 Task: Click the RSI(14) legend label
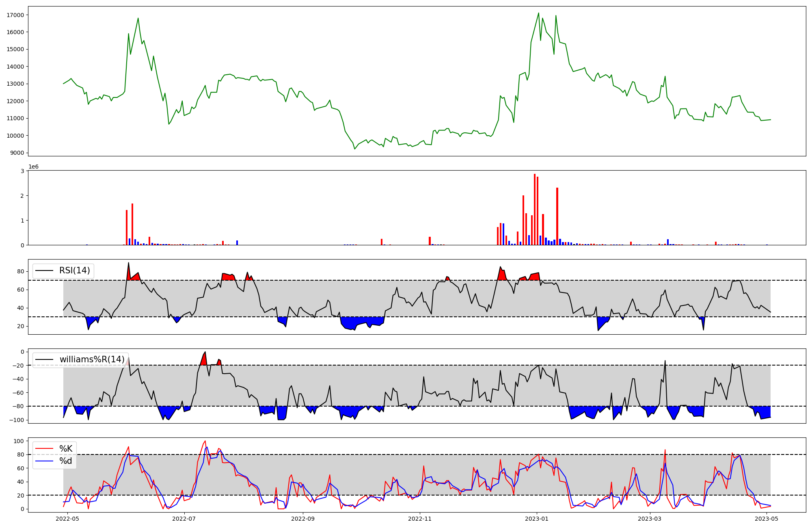click(x=75, y=270)
